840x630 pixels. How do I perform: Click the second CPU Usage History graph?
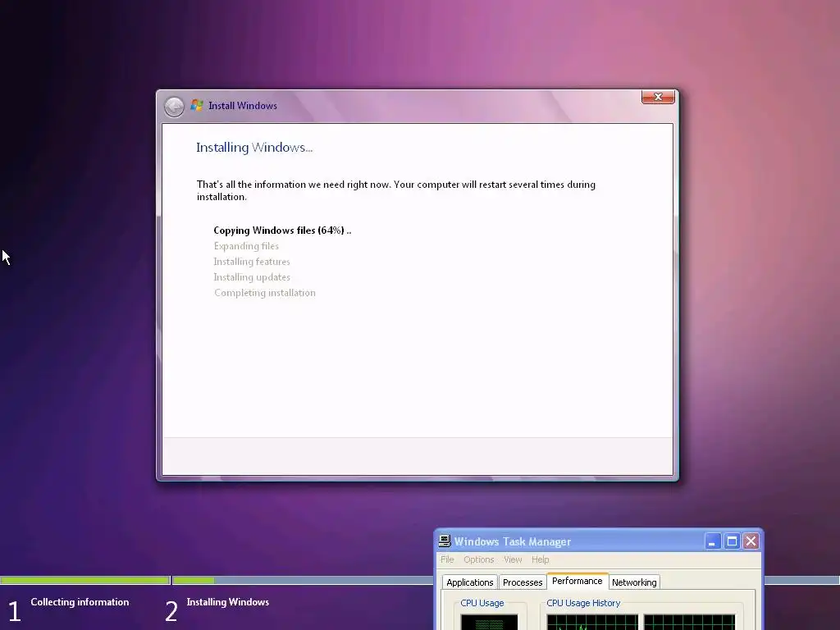[689, 623]
